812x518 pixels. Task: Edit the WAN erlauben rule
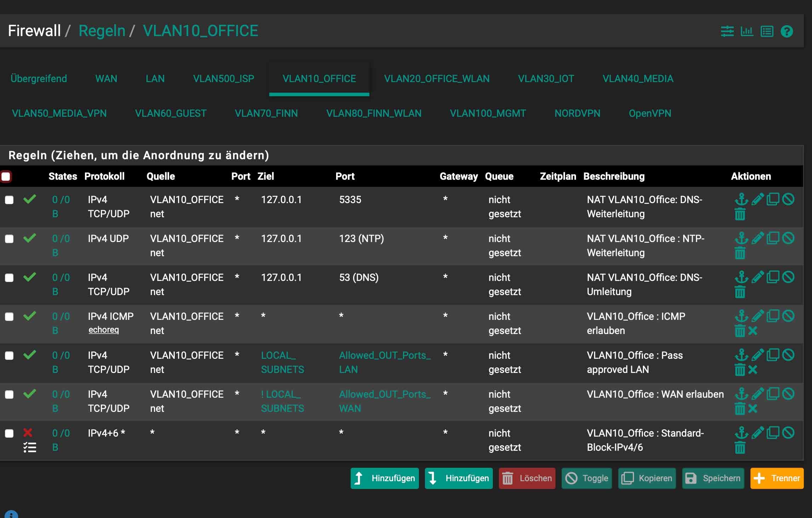point(758,394)
